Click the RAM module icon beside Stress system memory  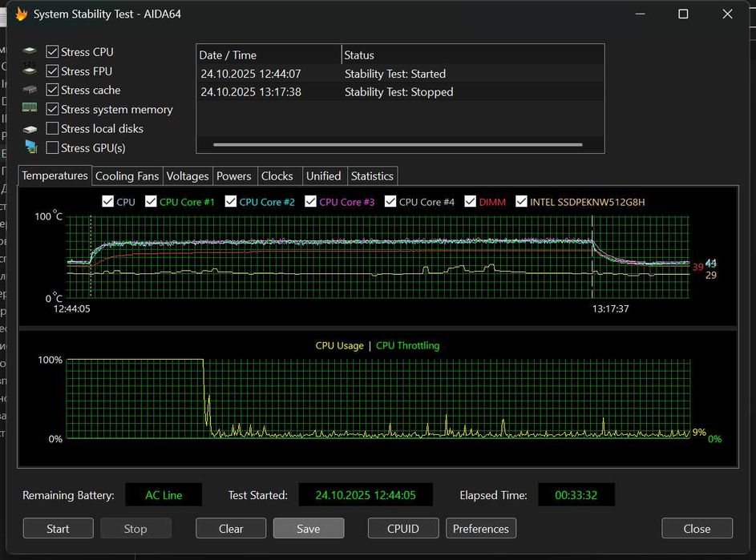click(30, 108)
